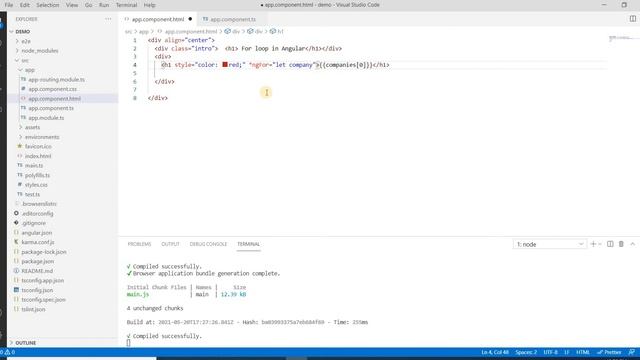Create a new terminal with plus icon
The image size is (640, 360).
[x=593, y=244]
